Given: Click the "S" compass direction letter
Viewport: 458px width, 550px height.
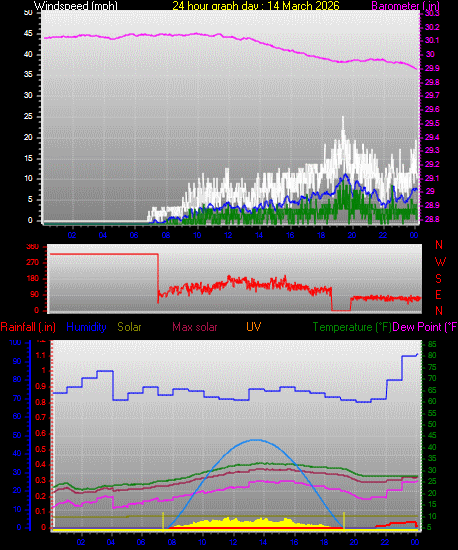Looking at the screenshot, I should 438,279.
